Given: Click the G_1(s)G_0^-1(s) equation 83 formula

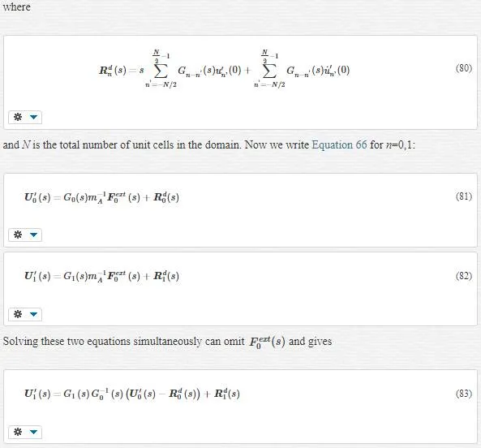Looking at the screenshot, I should click(x=132, y=394).
